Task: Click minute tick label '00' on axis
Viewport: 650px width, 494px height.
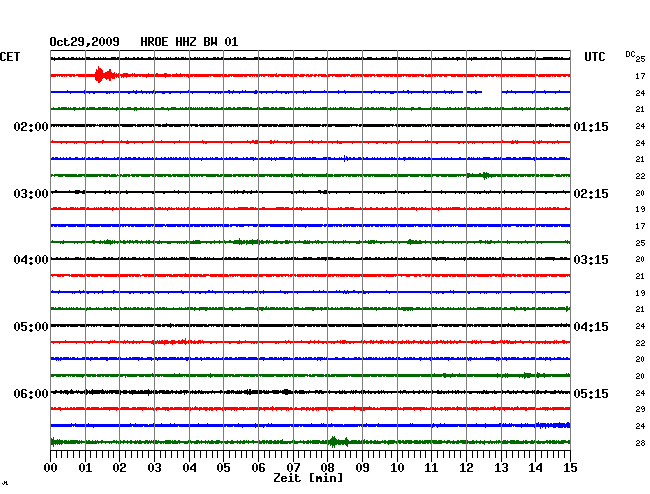Action: pos(51,468)
